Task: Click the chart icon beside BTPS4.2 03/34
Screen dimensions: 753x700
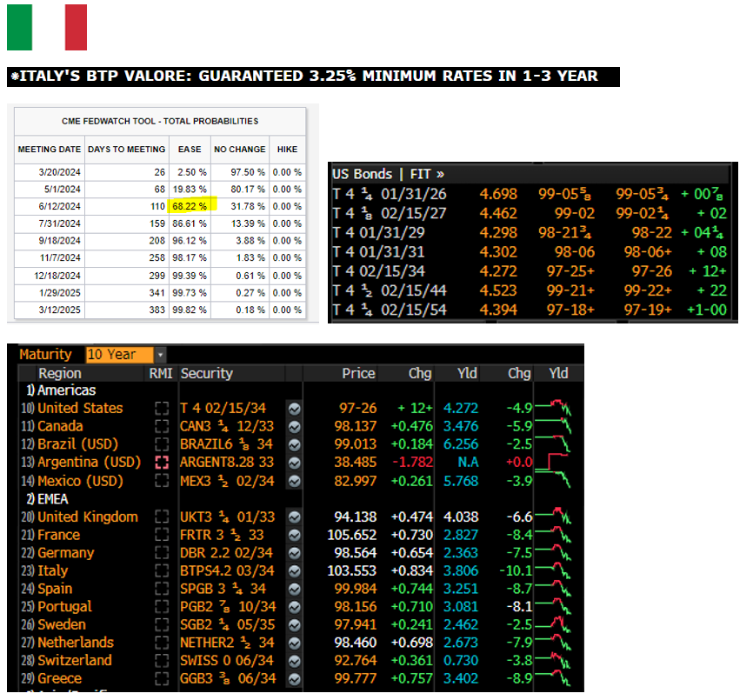Action: pos(295,570)
